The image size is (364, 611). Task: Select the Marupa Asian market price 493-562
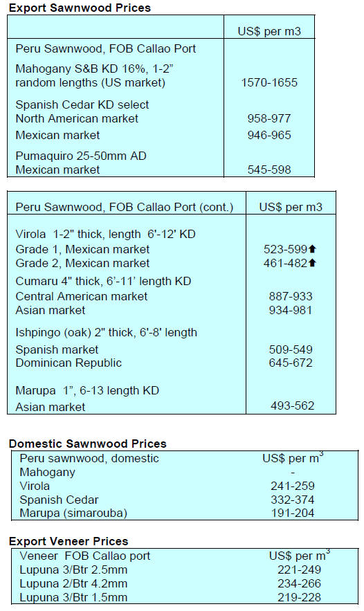[x=293, y=406]
